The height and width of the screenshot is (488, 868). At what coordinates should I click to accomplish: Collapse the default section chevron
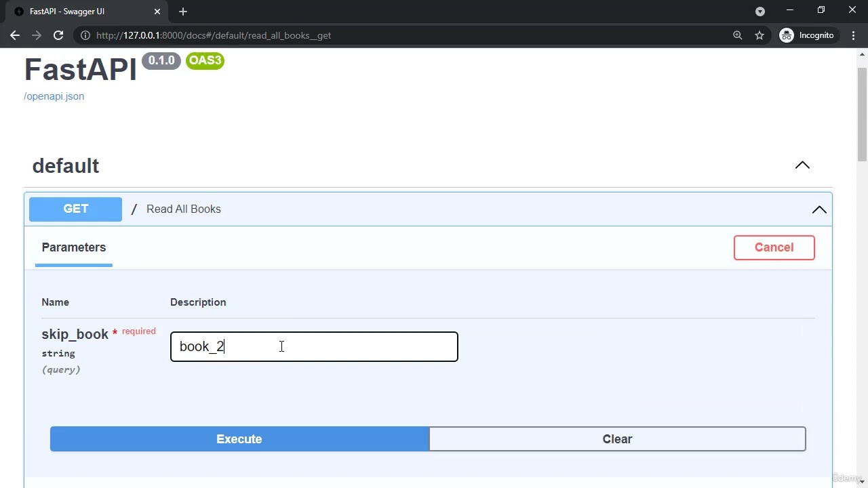click(x=802, y=165)
